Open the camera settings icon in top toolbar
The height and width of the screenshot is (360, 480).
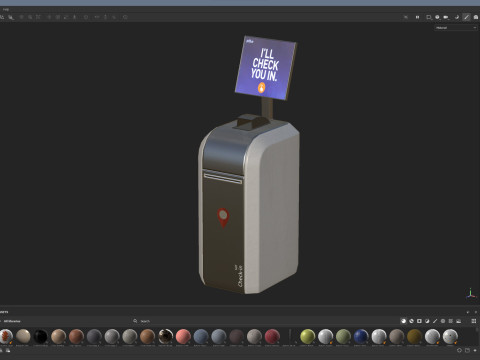point(446,17)
